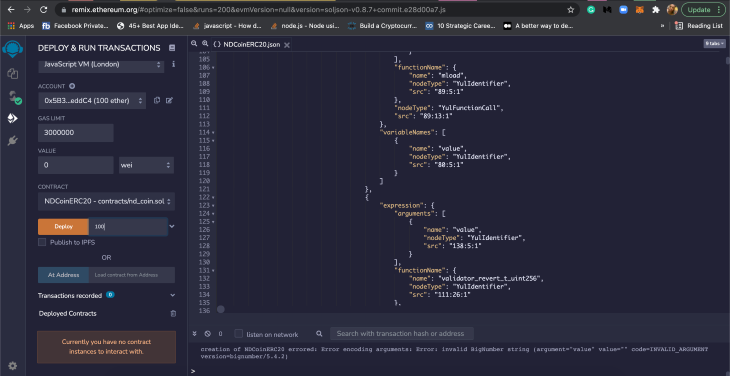Open the contract NDCoinERC20 dropdown
Viewport: 730px width, 376px height.
click(x=107, y=201)
